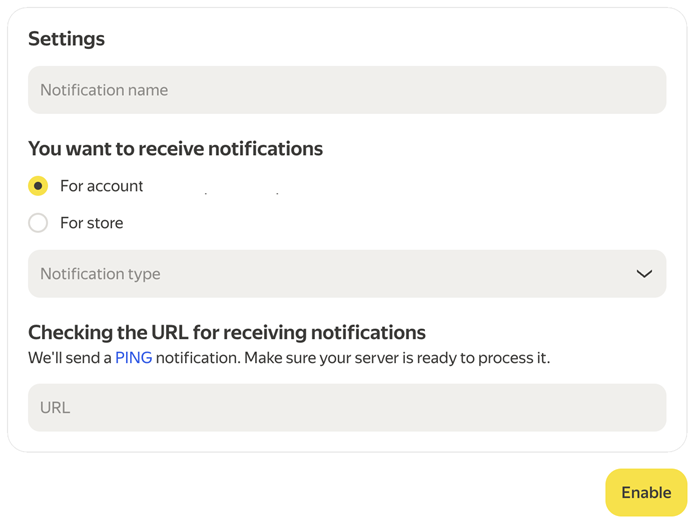Focus the Notification name input field
The width and height of the screenshot is (694, 524).
(346, 90)
